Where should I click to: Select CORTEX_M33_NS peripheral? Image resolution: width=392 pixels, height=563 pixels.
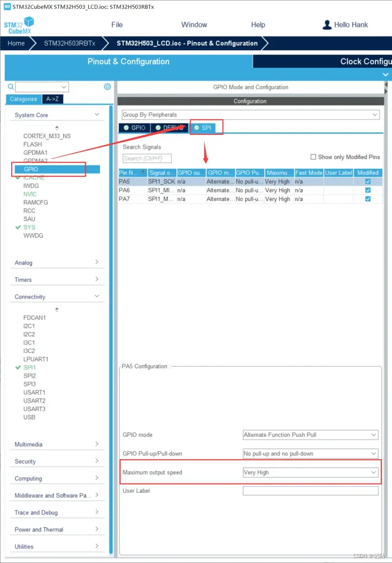click(47, 136)
